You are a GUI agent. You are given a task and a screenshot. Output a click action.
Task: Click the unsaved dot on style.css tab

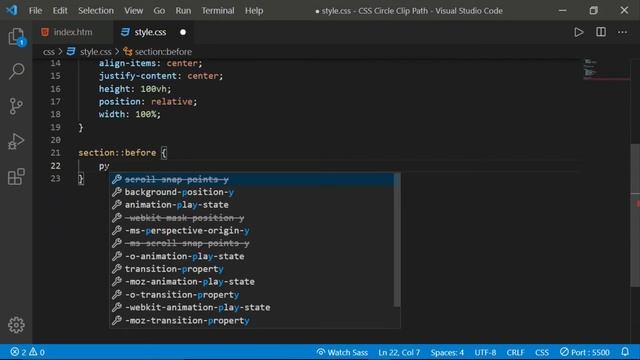point(183,32)
